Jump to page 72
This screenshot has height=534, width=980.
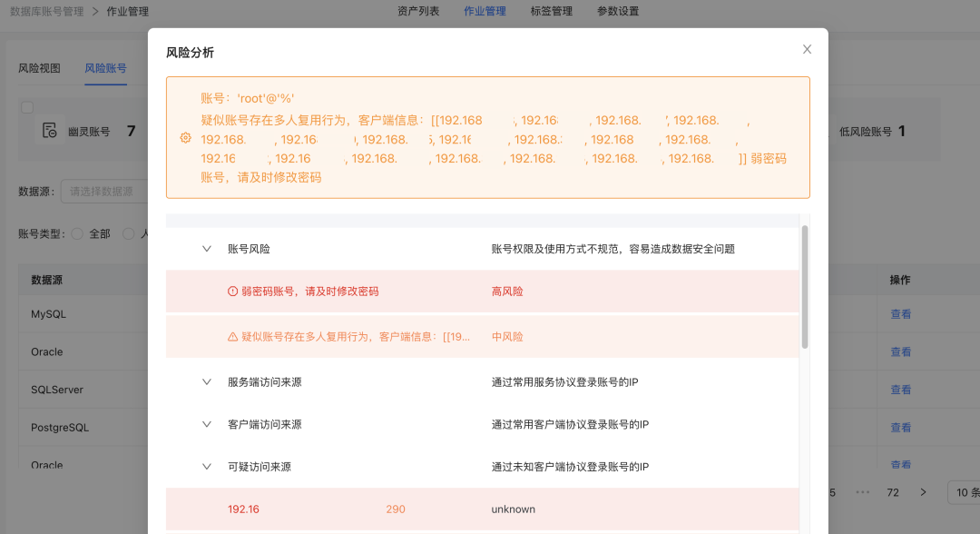tap(893, 493)
